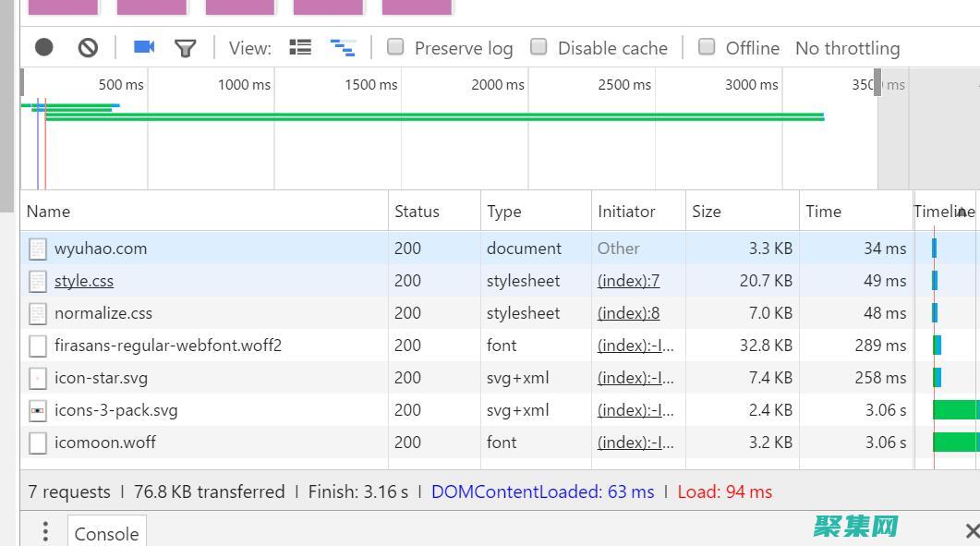Open the Timeline column sort arrow

tap(962, 212)
